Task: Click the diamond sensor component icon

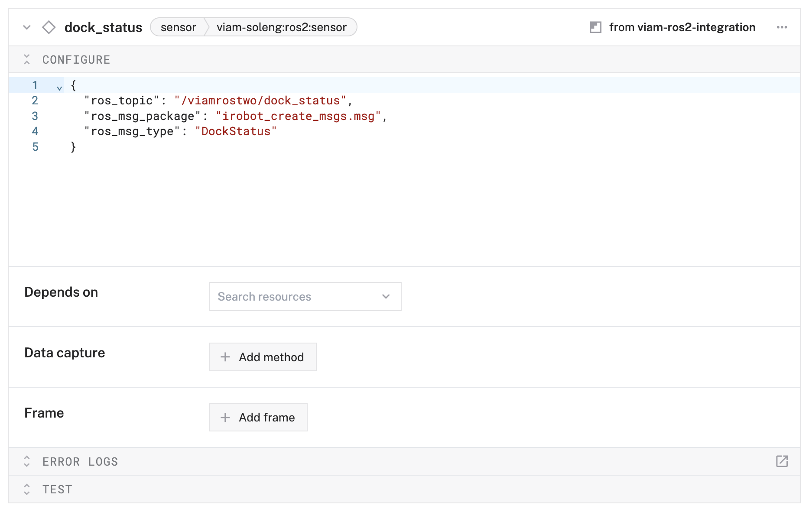Action: click(x=49, y=27)
